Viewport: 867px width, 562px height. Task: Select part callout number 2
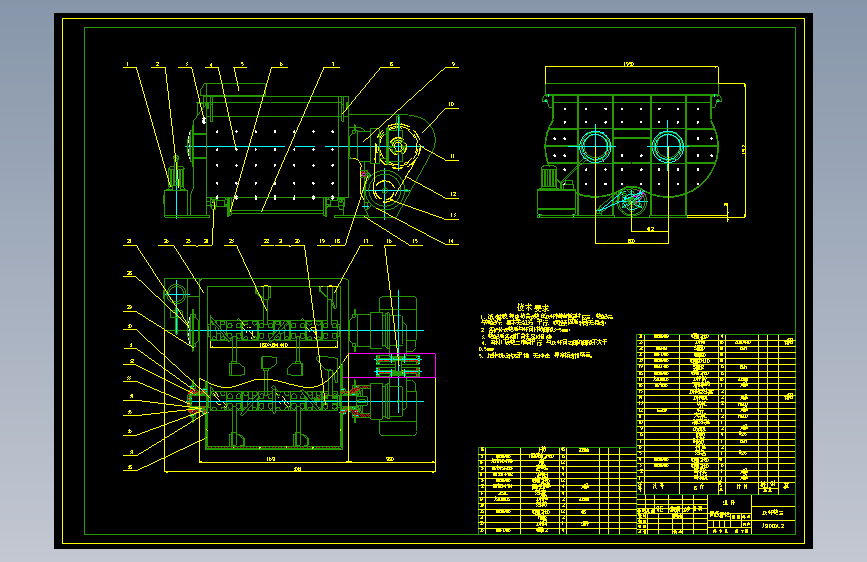pos(158,65)
